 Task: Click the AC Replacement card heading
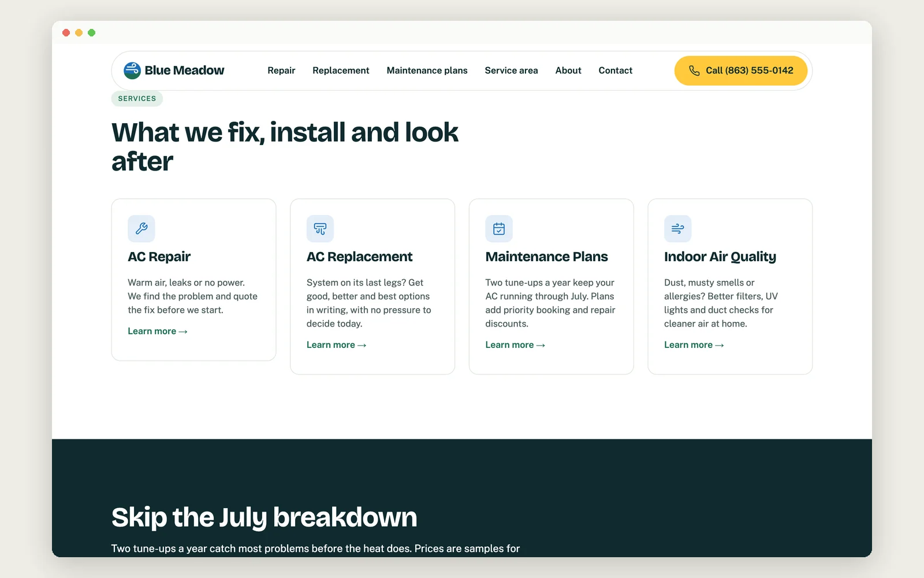pyautogui.click(x=359, y=257)
